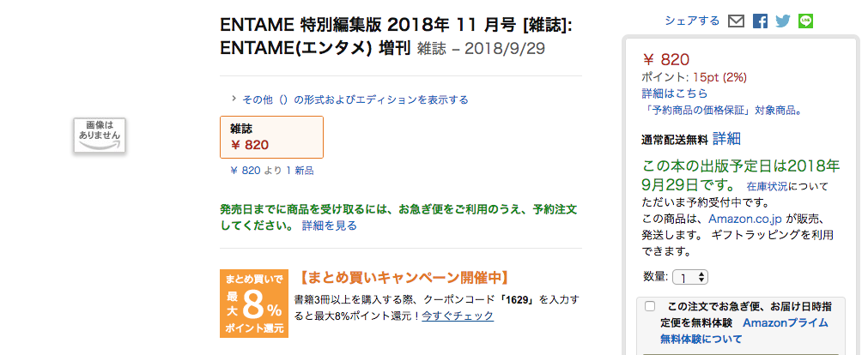Open 在庫状況 stock status link
This screenshot has height=355, width=868.
pos(767,186)
